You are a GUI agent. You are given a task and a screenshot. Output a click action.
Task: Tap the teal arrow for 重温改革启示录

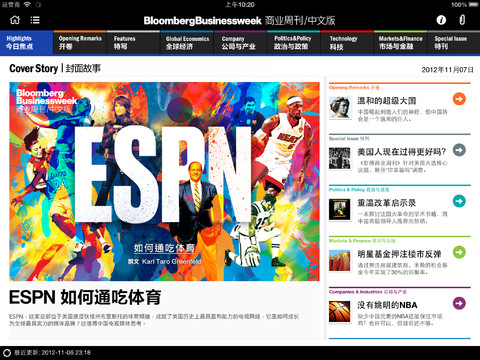coord(459,201)
